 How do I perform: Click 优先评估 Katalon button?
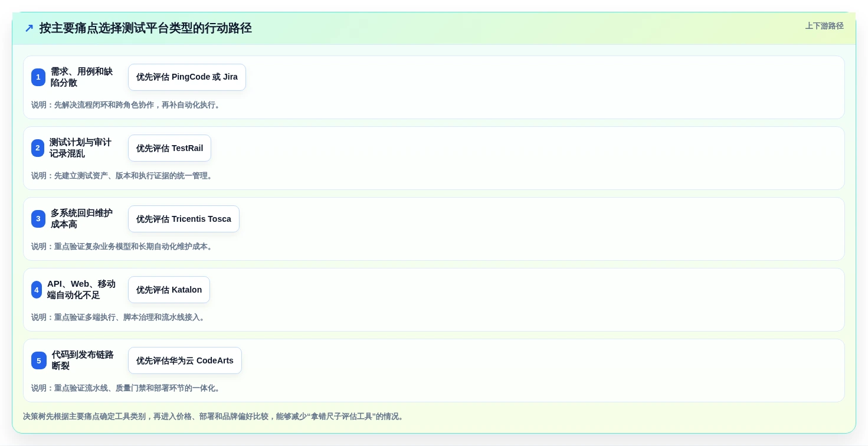[169, 290]
